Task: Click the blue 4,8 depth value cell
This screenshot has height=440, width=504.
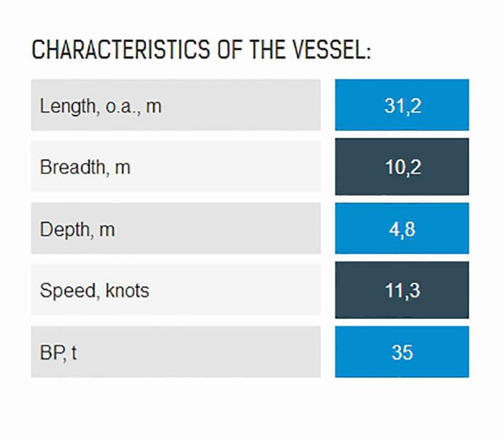Action: pyautogui.click(x=402, y=229)
